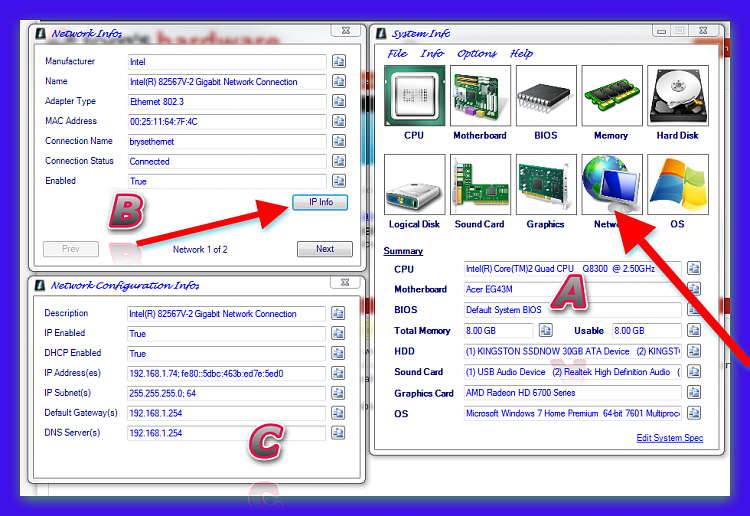Screen dimensions: 750x516
Task: Copy the Total Memory summary value
Action: (x=546, y=330)
